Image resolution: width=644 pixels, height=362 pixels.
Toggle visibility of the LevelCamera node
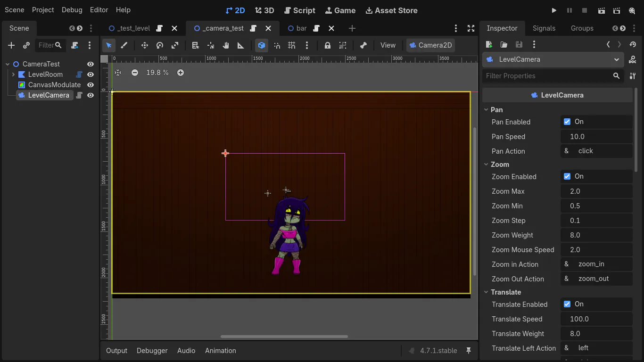coord(91,95)
